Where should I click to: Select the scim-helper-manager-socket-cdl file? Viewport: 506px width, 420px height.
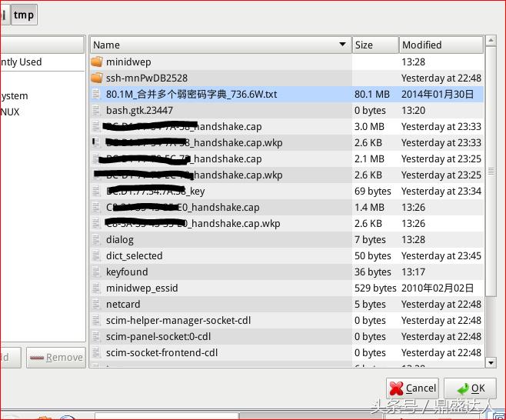coord(178,320)
